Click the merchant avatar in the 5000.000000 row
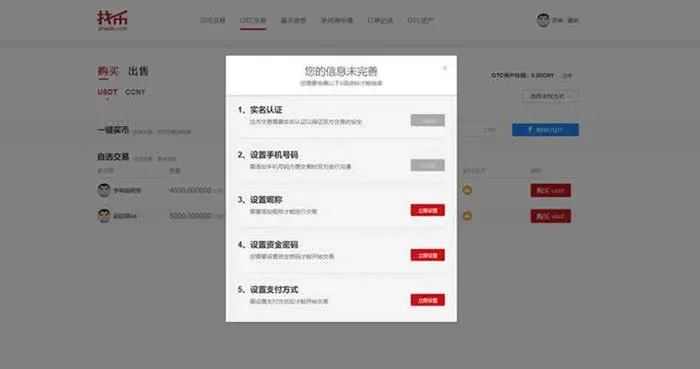The image size is (700, 369). tap(104, 216)
